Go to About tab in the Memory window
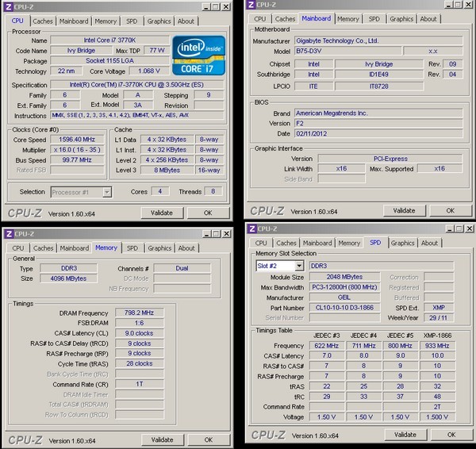The height and width of the screenshot is (449, 476). point(186,248)
